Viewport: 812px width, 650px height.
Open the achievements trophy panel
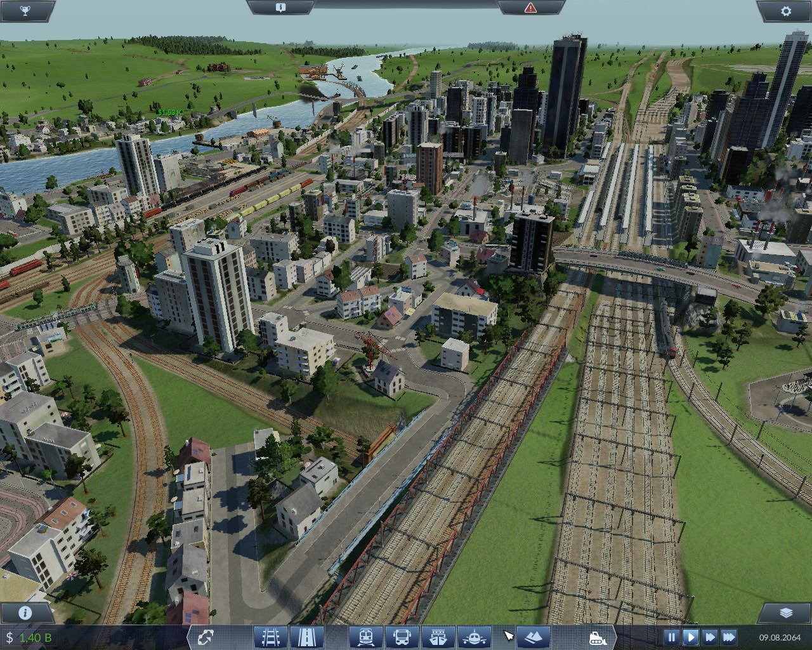click(25, 11)
